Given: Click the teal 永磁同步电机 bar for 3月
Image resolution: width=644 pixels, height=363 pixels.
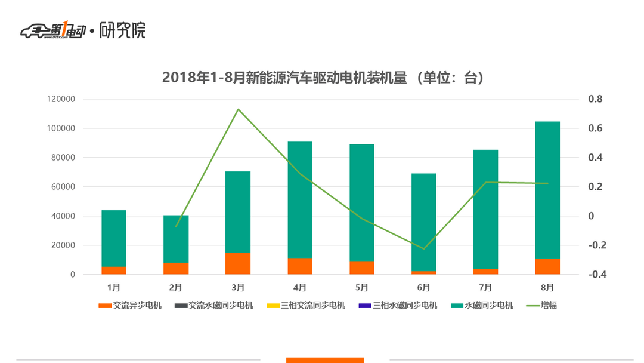Looking at the screenshot, I should (x=238, y=212).
